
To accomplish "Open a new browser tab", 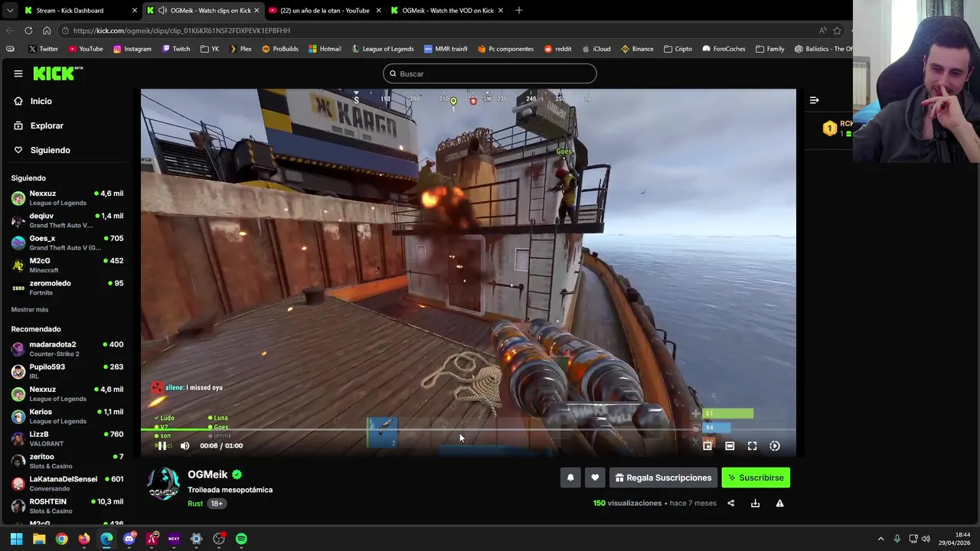I will click(x=518, y=10).
